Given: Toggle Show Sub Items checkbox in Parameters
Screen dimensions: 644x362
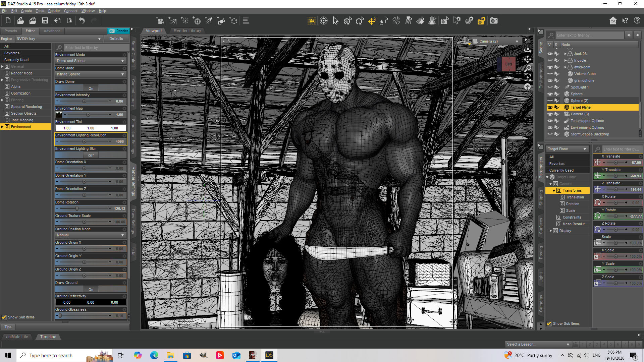Looking at the screenshot, I should point(549,323).
